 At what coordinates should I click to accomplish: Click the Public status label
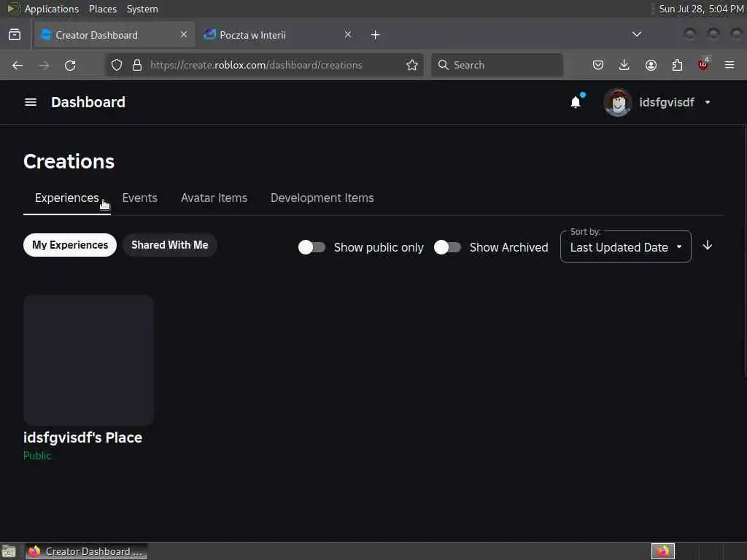pyautogui.click(x=37, y=456)
